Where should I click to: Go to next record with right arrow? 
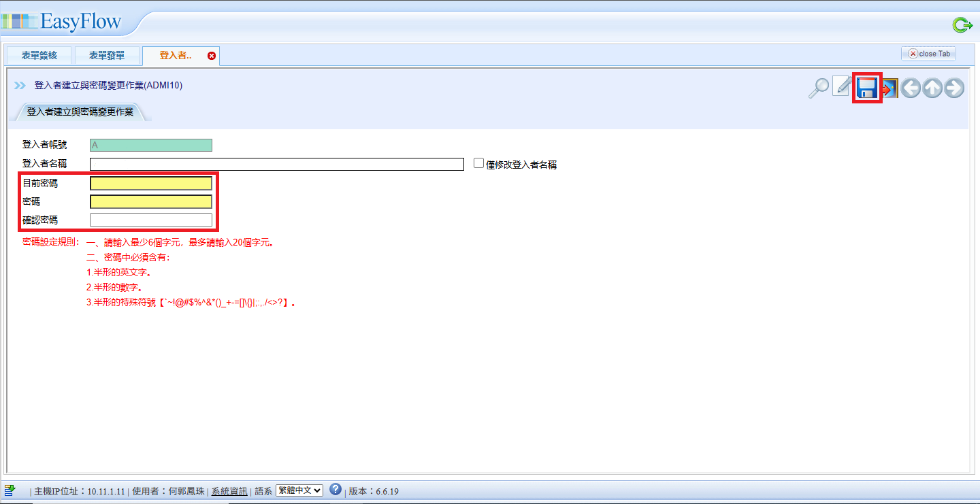[x=954, y=88]
